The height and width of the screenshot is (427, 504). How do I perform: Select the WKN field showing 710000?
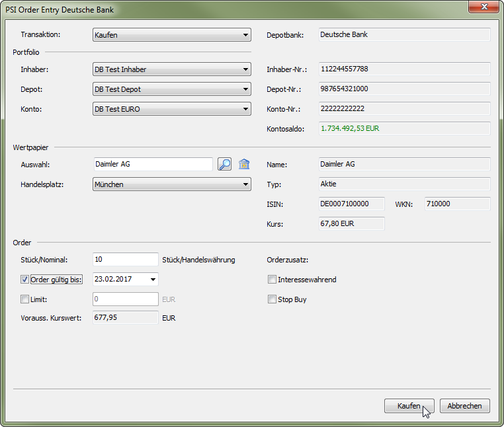pyautogui.click(x=456, y=204)
